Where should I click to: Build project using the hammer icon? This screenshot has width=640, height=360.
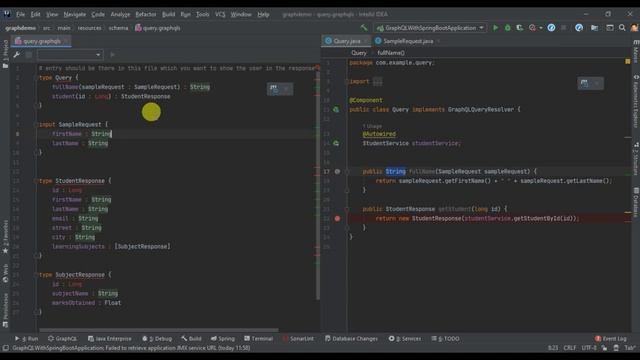point(364,28)
